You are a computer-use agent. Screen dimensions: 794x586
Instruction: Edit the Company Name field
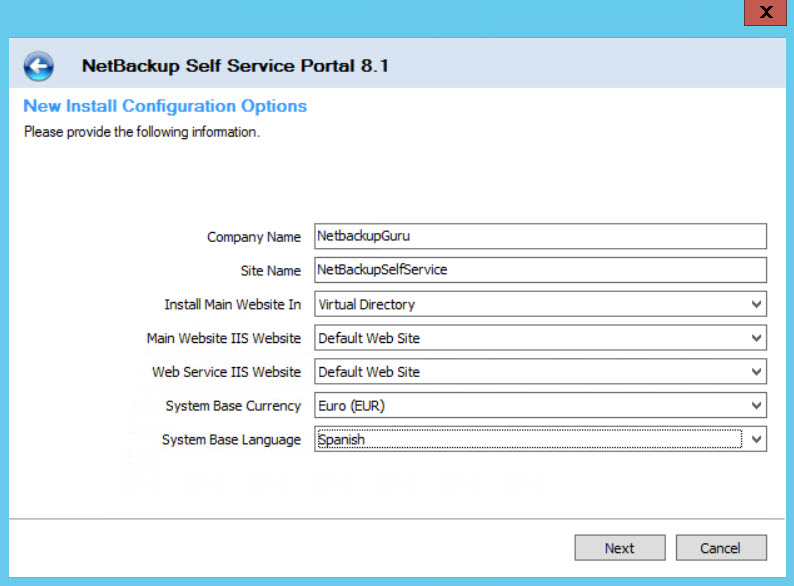pyautogui.click(x=540, y=236)
